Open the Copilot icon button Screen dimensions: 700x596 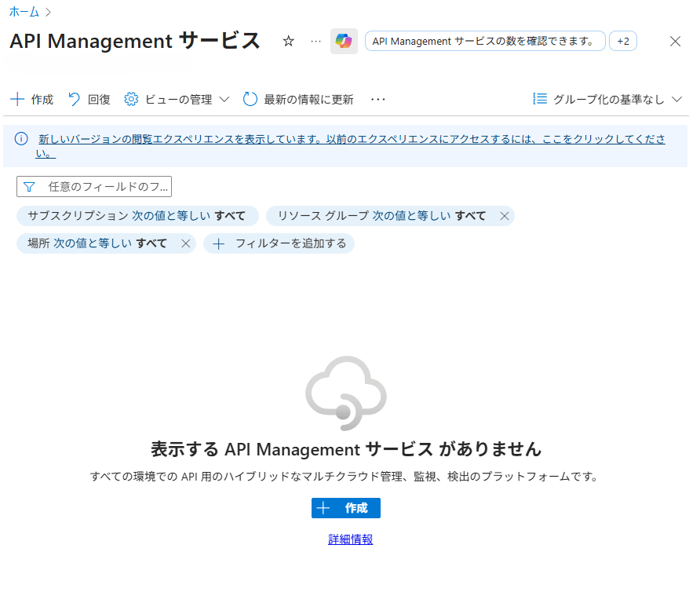coord(344,42)
